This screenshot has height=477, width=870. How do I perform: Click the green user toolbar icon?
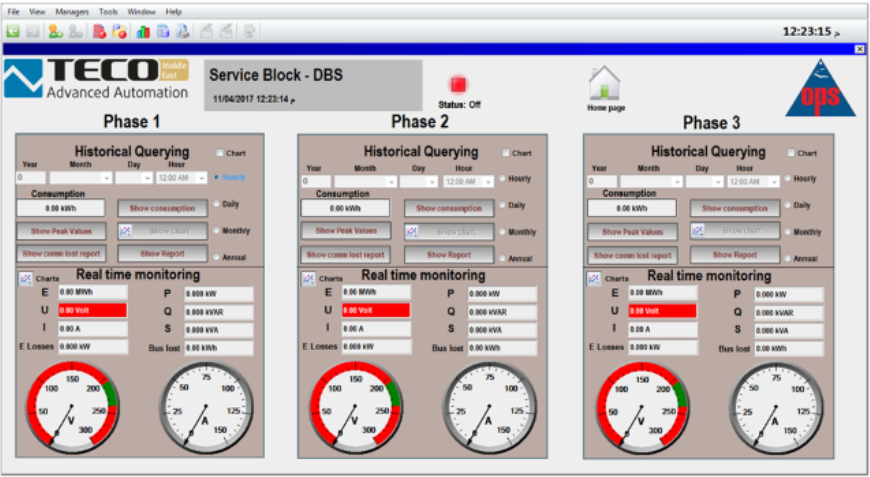click(54, 31)
